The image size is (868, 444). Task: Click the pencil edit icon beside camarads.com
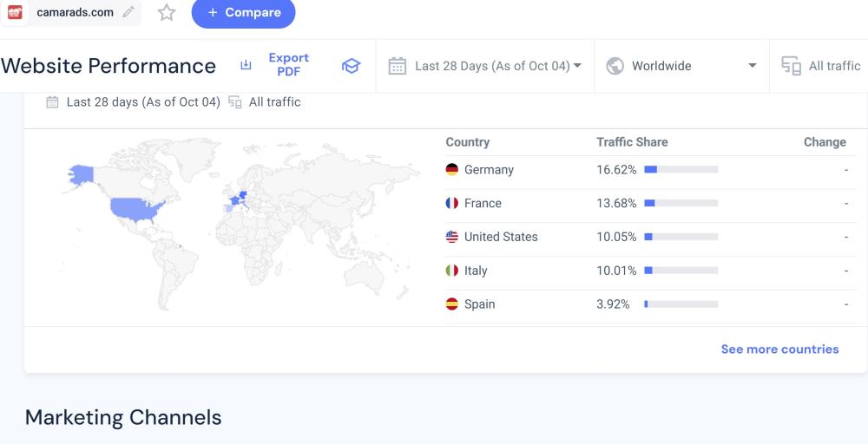[128, 12]
